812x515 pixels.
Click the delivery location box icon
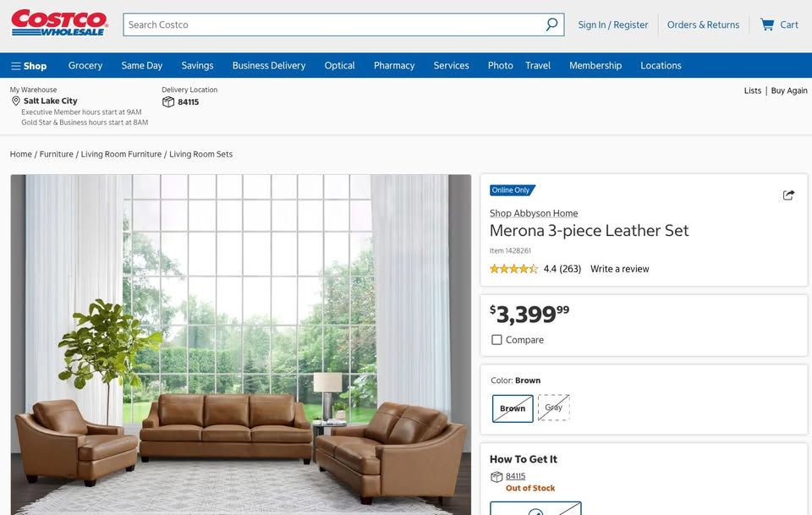coord(167,102)
